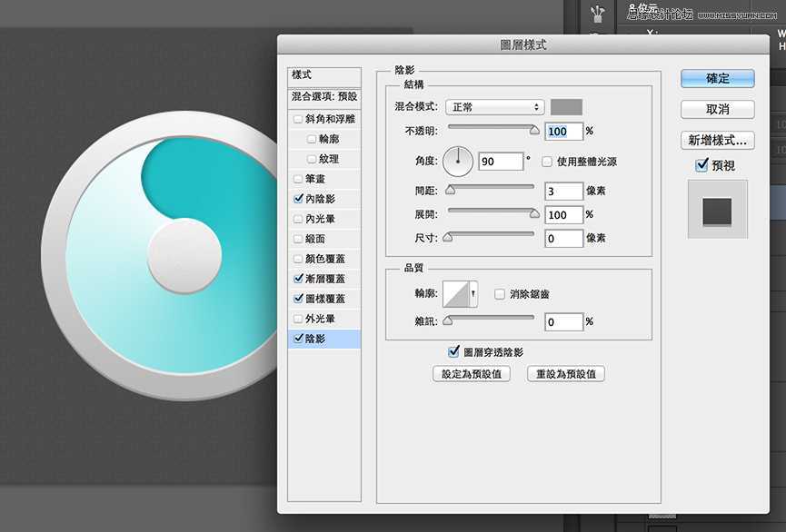Click the angle dial to change shadow angle

[x=457, y=162]
